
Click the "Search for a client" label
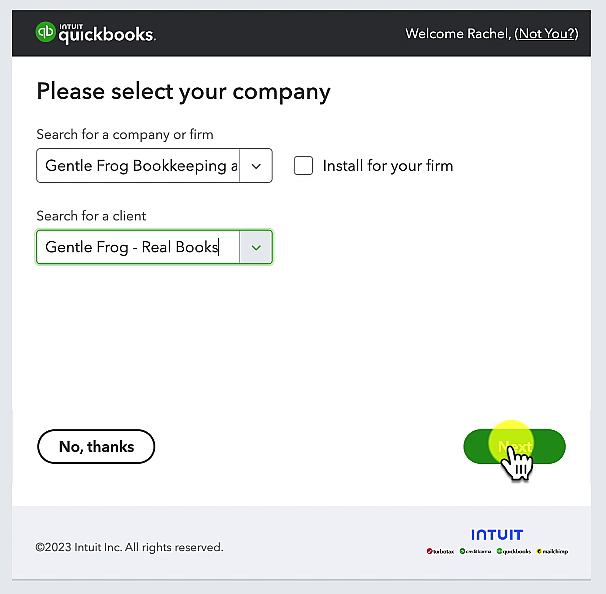click(91, 216)
